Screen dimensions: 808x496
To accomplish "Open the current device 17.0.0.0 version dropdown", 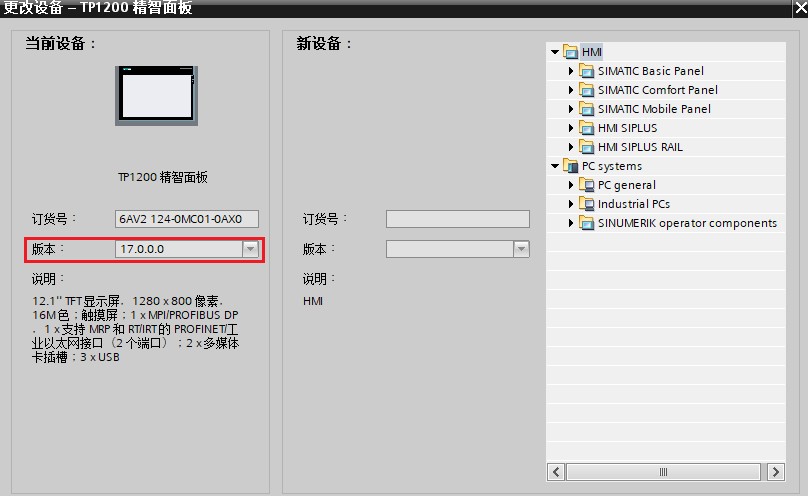I will coord(250,249).
